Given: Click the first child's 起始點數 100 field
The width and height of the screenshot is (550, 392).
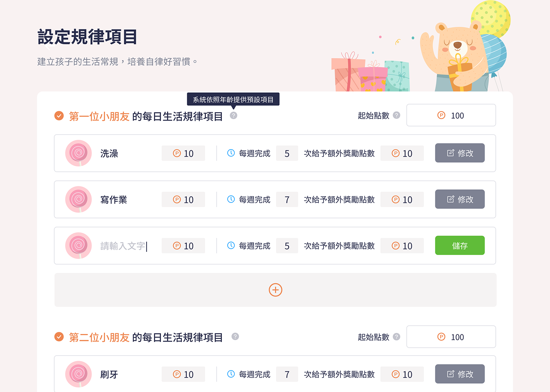Looking at the screenshot, I should [451, 115].
